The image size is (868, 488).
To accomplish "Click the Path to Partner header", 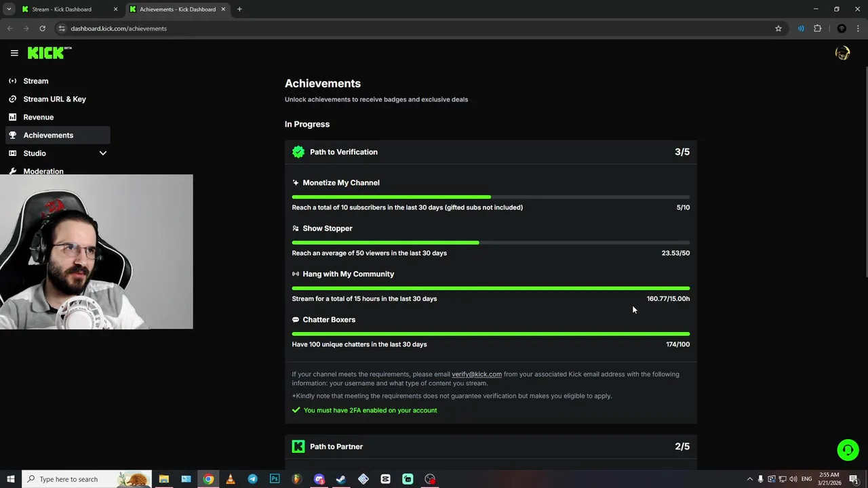I will point(491,447).
